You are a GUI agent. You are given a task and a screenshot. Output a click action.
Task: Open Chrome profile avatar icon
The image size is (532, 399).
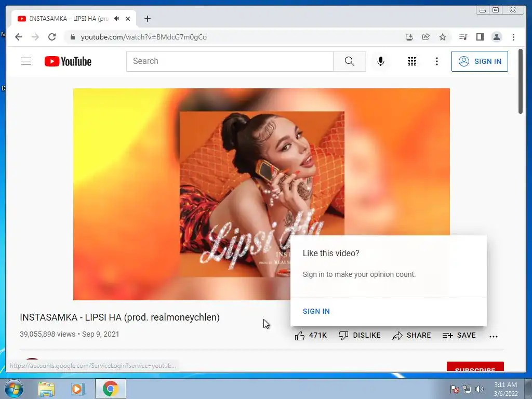tap(496, 37)
